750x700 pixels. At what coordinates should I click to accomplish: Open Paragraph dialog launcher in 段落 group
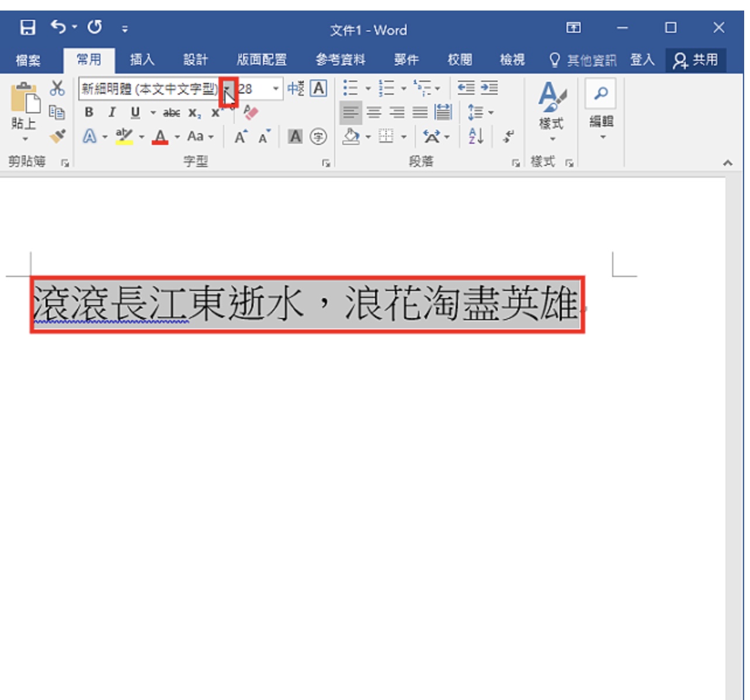(516, 163)
